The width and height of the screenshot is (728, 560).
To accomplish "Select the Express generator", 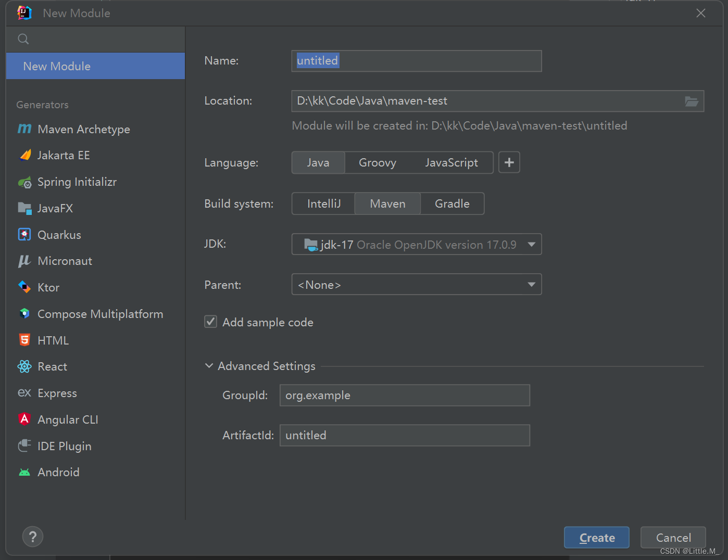I will coord(95,393).
